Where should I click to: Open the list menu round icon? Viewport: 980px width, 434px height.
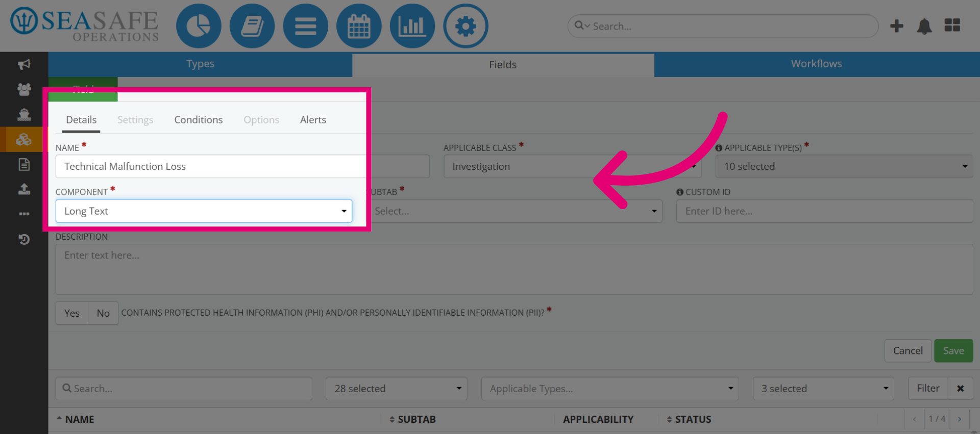point(305,26)
